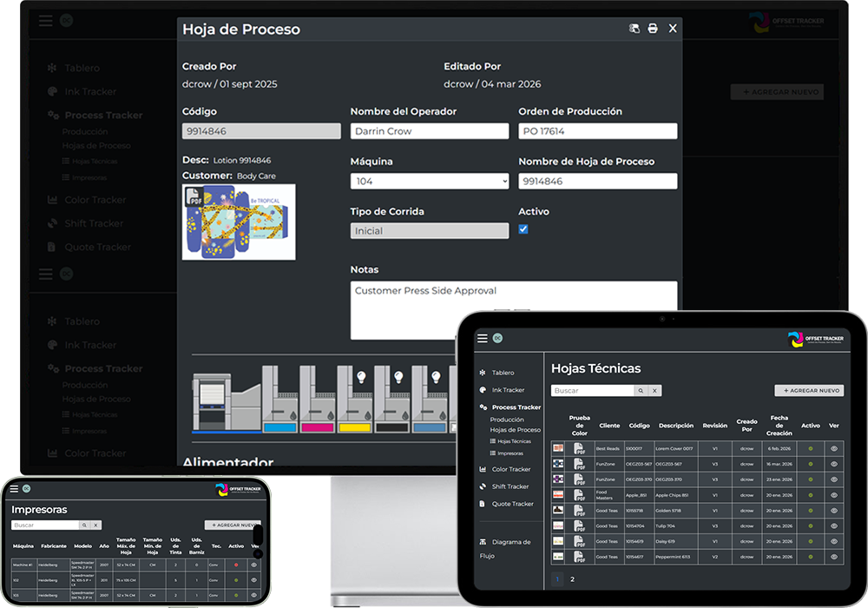Click the search magnifier in Hojas Técnicas
This screenshot has width=868, height=608.
pyautogui.click(x=641, y=390)
